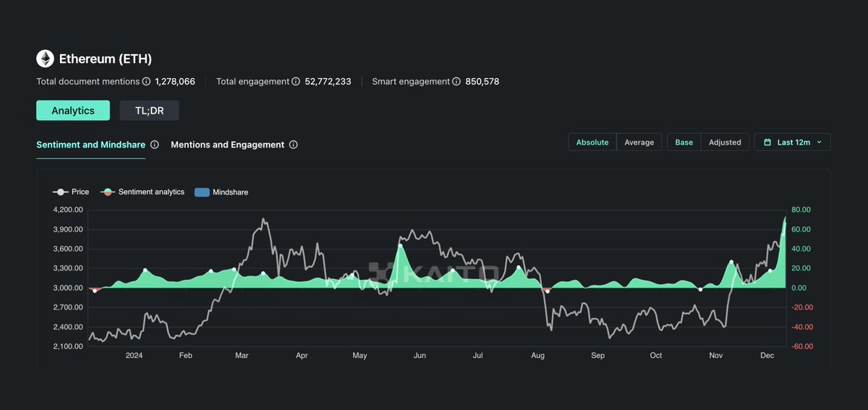
Task: Select the Base mode option
Action: [684, 142]
